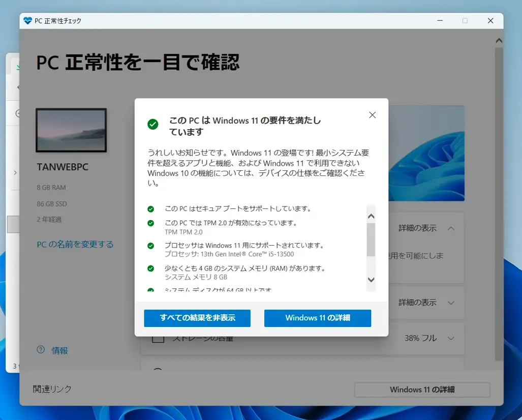This screenshot has width=522, height=420.
Task: Collapse the first 詳細の表示 section chevron
Action: (451, 228)
